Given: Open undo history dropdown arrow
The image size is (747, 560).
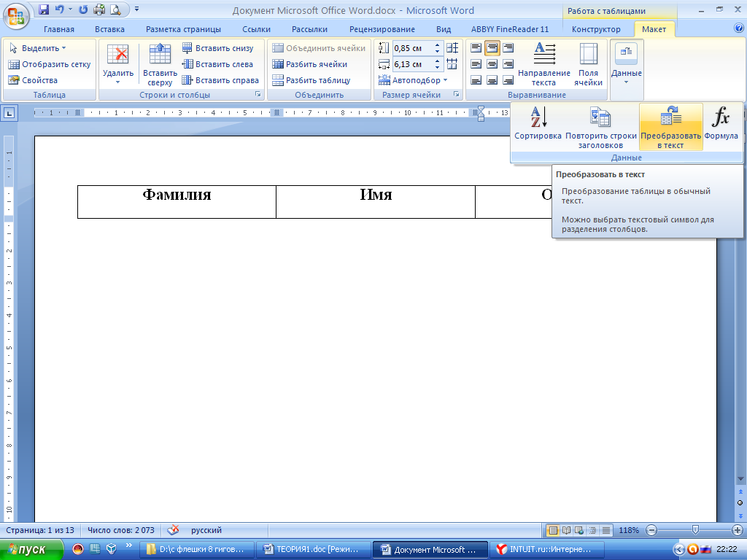Looking at the screenshot, I should [70, 9].
